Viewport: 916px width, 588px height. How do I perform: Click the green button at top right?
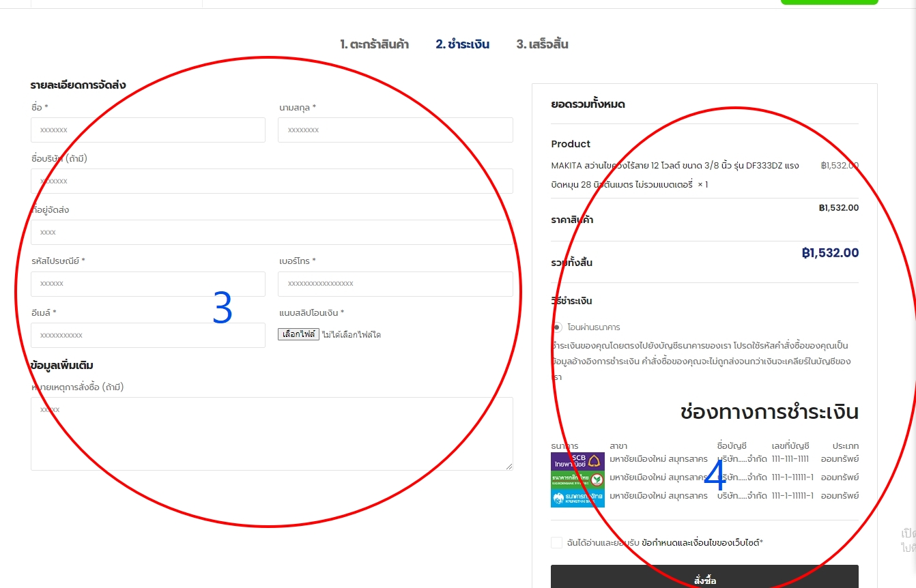point(829,2)
